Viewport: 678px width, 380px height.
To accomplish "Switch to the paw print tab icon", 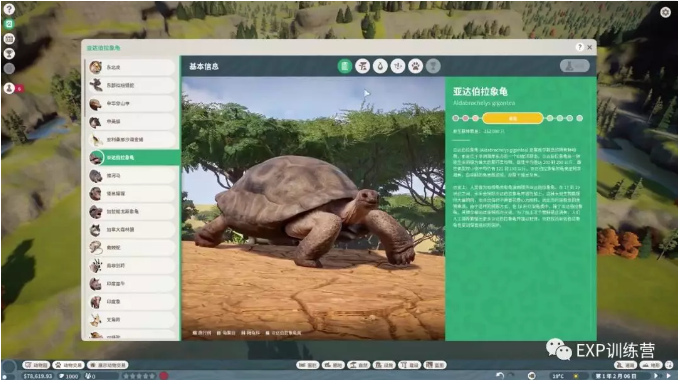I will pyautogui.click(x=416, y=66).
